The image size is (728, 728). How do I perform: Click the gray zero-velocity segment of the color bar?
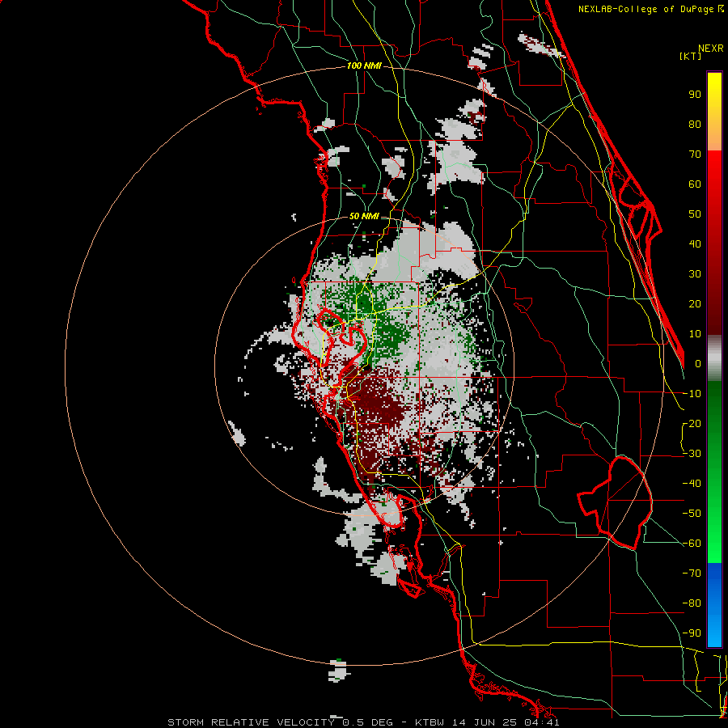[714, 358]
